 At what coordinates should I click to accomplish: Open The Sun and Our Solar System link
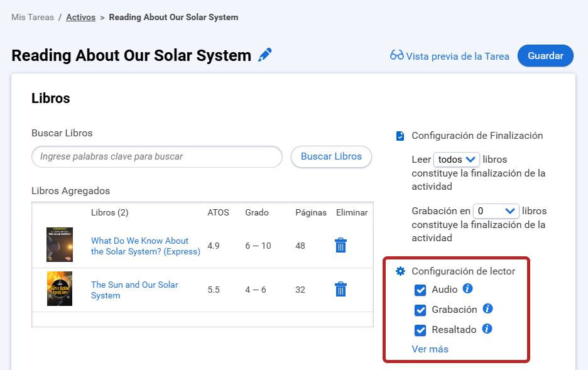tap(134, 290)
